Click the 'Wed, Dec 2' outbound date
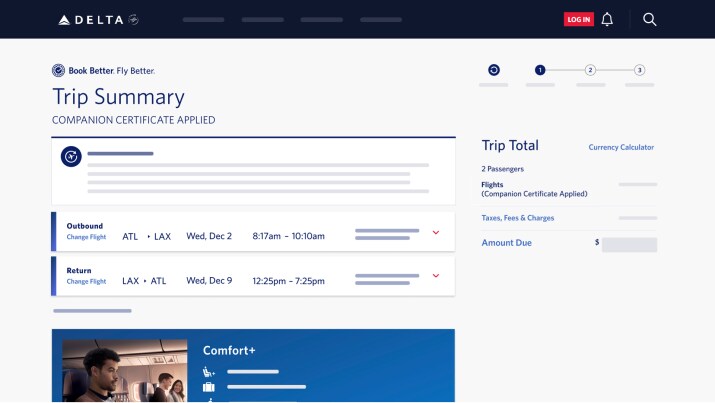 tap(209, 236)
